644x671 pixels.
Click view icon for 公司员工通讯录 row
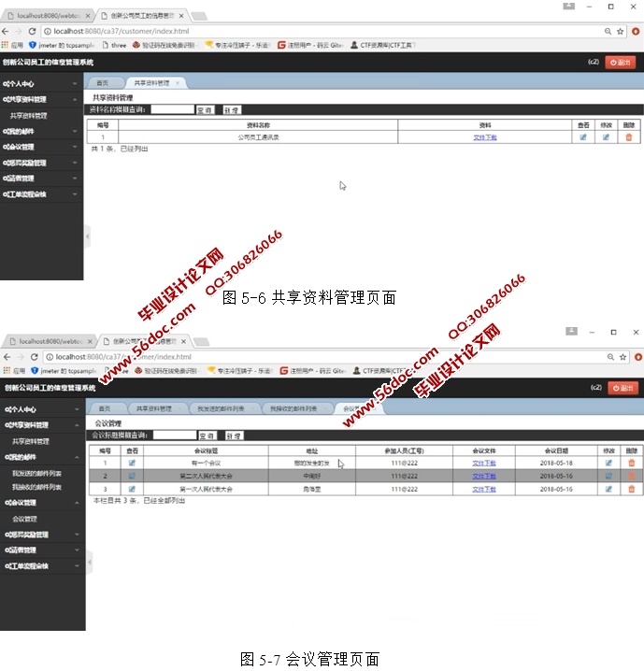pos(583,137)
